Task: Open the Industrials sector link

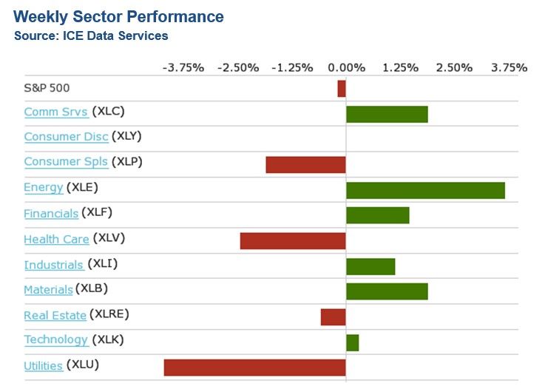Action: point(53,264)
